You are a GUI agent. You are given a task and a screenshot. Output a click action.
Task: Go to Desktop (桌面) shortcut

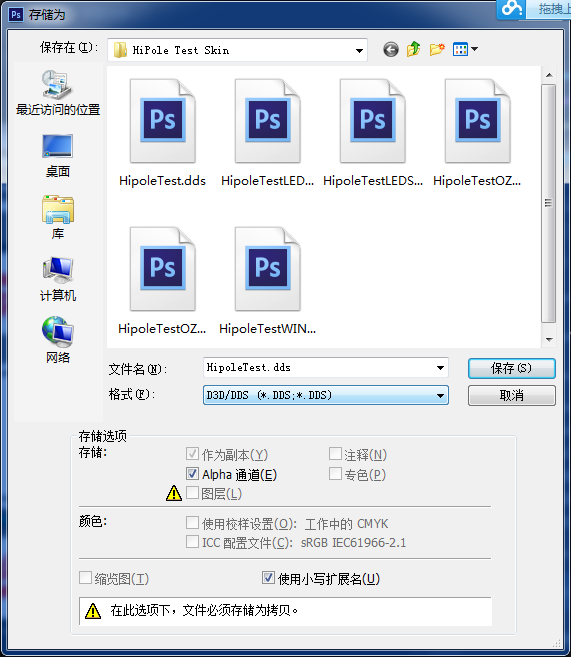57,155
